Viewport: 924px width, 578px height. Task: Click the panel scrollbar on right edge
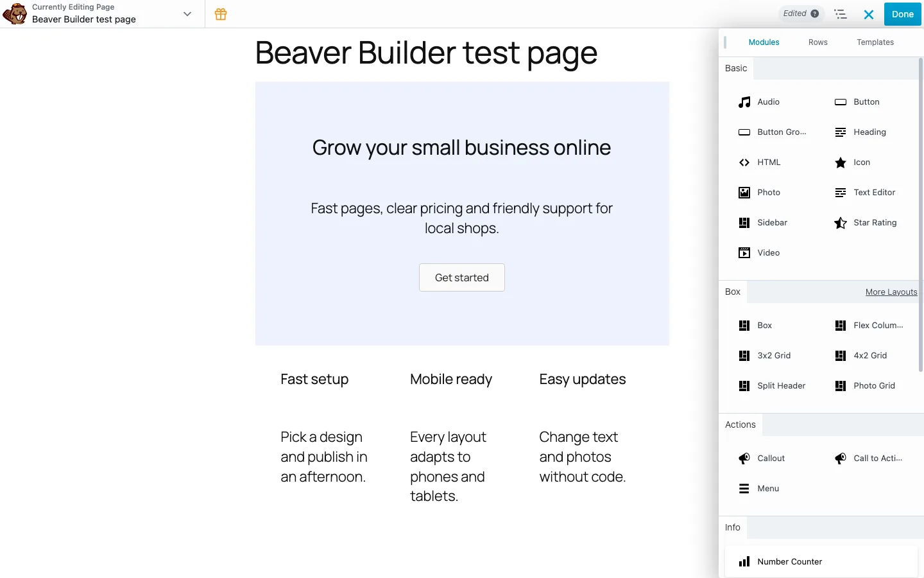(x=921, y=215)
